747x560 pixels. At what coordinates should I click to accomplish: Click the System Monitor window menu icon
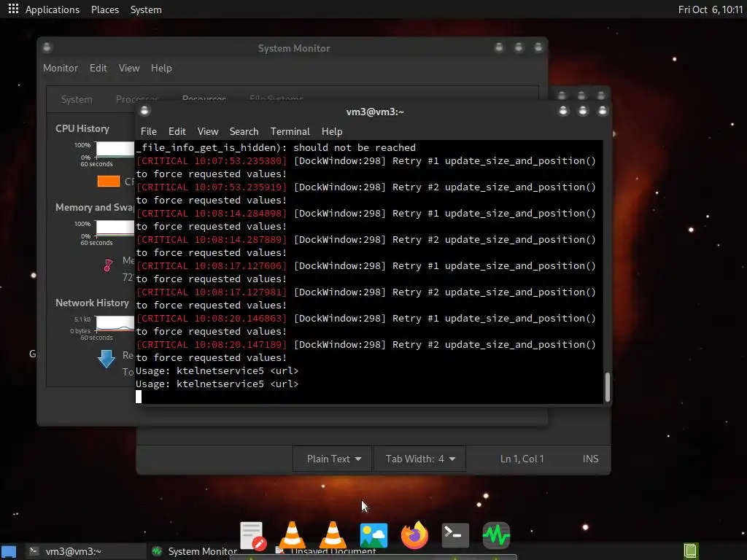point(47,47)
